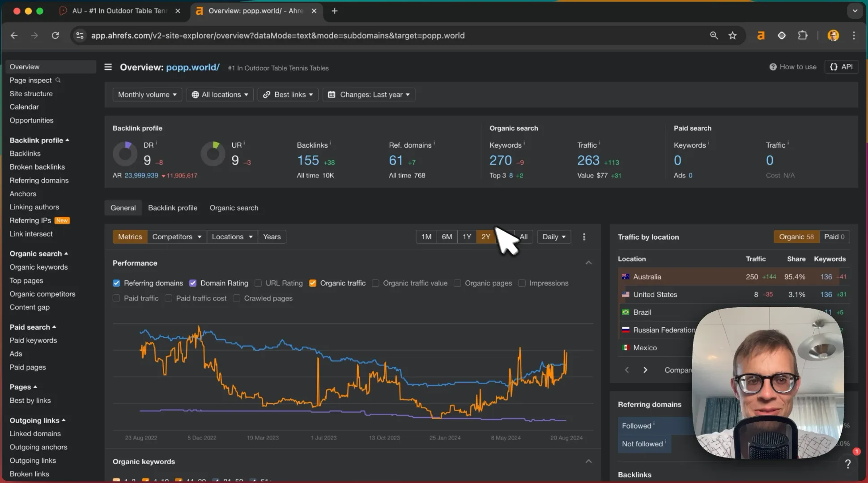Toggle sidebar with the hamburger menu icon
This screenshot has height=483, width=868.
coord(108,67)
